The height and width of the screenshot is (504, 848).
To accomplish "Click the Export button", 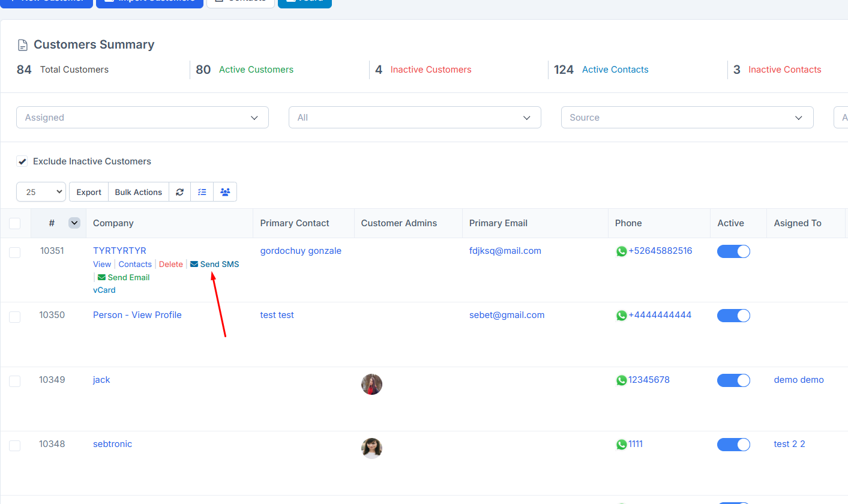I will click(x=88, y=191).
